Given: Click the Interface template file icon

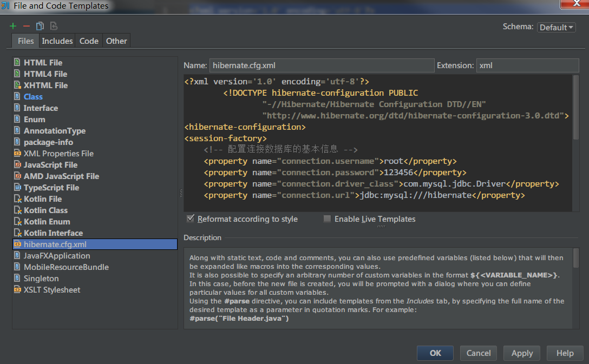Looking at the screenshot, I should [x=17, y=108].
